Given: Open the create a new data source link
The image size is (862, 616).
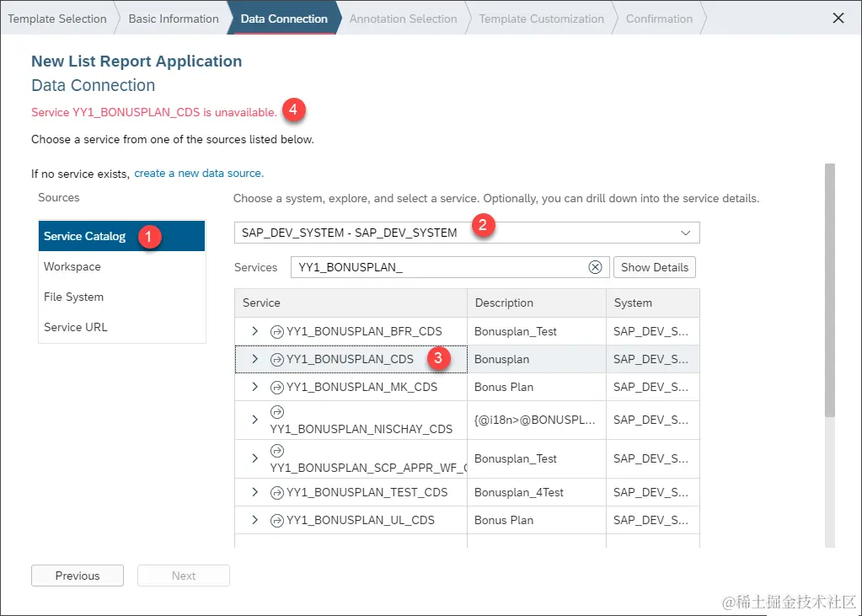Looking at the screenshot, I should 199,174.
